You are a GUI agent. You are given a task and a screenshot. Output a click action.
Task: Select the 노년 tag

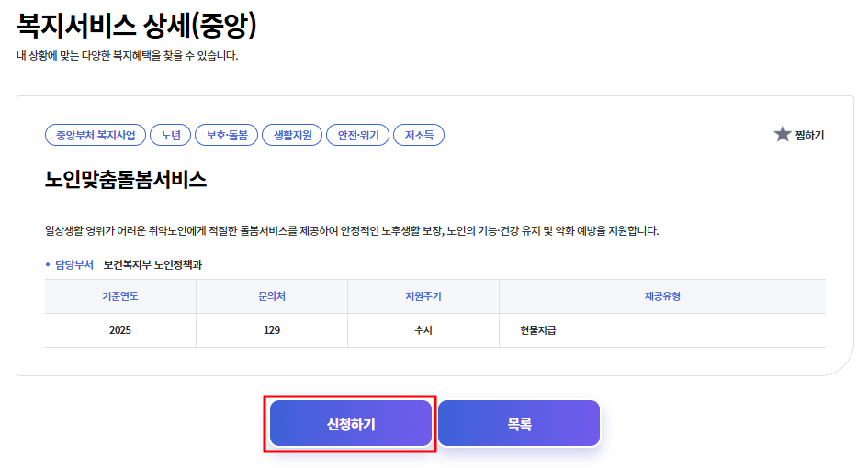point(171,135)
